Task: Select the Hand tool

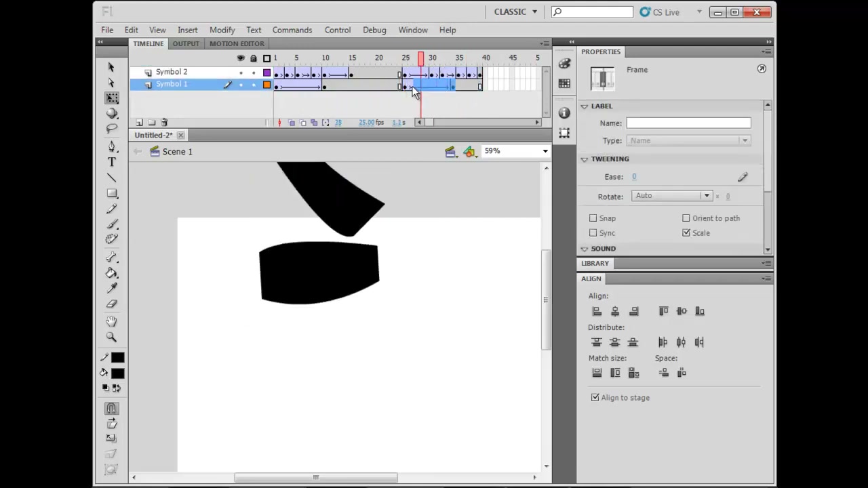Action: click(112, 321)
